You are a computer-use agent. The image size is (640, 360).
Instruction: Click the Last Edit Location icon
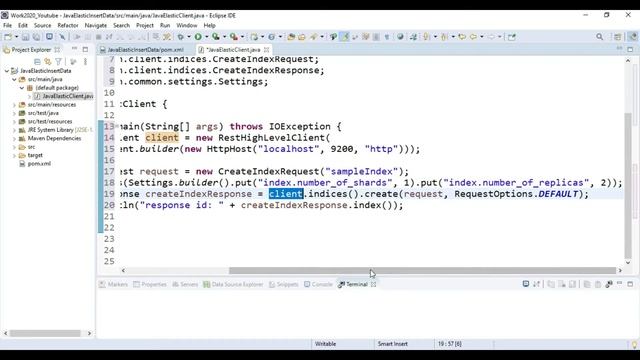[462, 37]
